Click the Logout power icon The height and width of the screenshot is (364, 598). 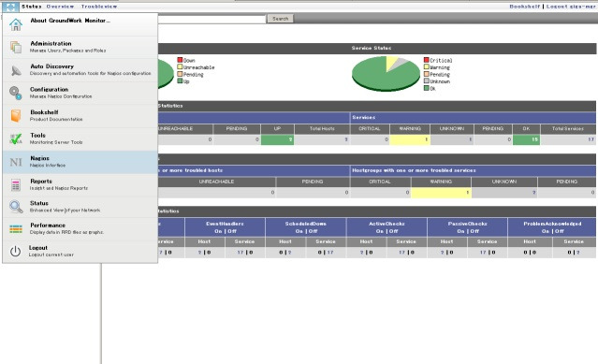point(15,251)
